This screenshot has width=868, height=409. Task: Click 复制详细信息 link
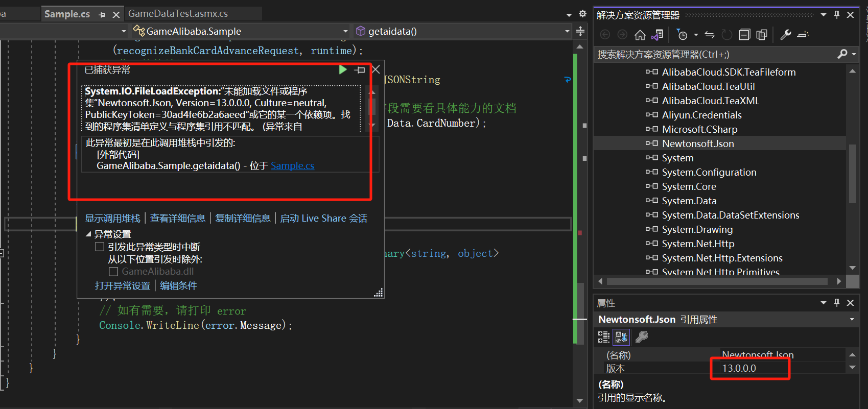click(243, 218)
